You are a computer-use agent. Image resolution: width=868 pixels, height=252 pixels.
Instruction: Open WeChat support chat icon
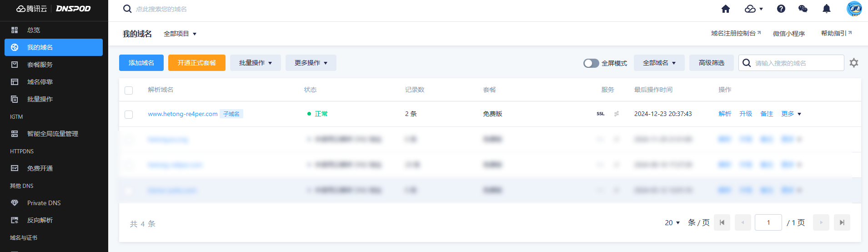[803, 9]
